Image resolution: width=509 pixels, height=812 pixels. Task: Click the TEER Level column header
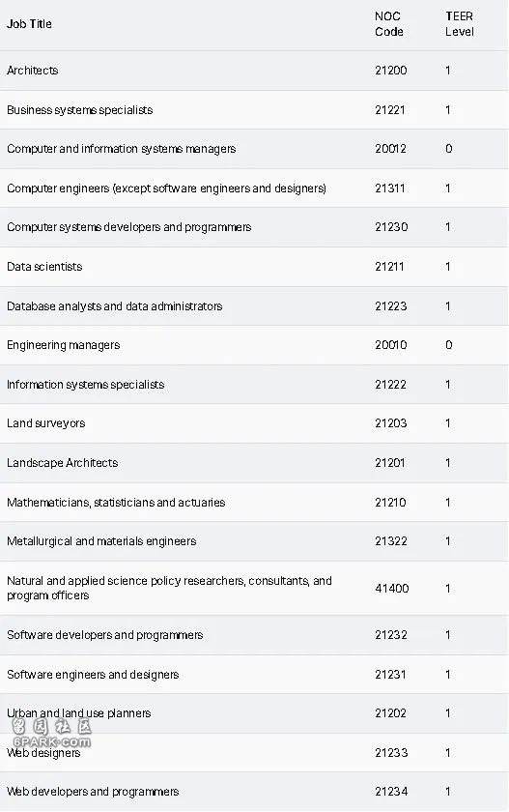coord(460,24)
